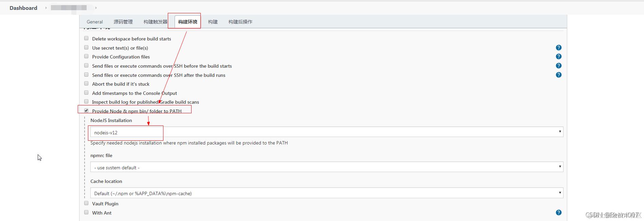Click the Vault Plugin label text
Screen dimensions: 644x221
[105, 204]
